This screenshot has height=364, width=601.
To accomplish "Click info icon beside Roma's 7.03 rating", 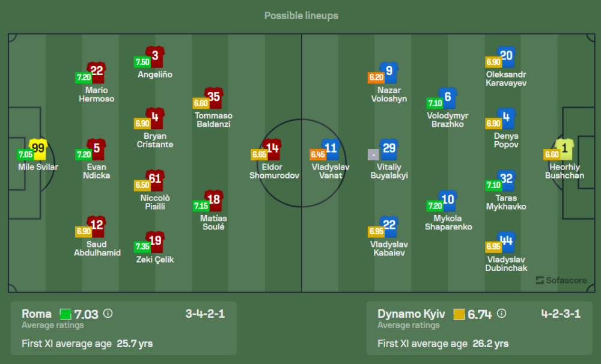I will click(108, 314).
